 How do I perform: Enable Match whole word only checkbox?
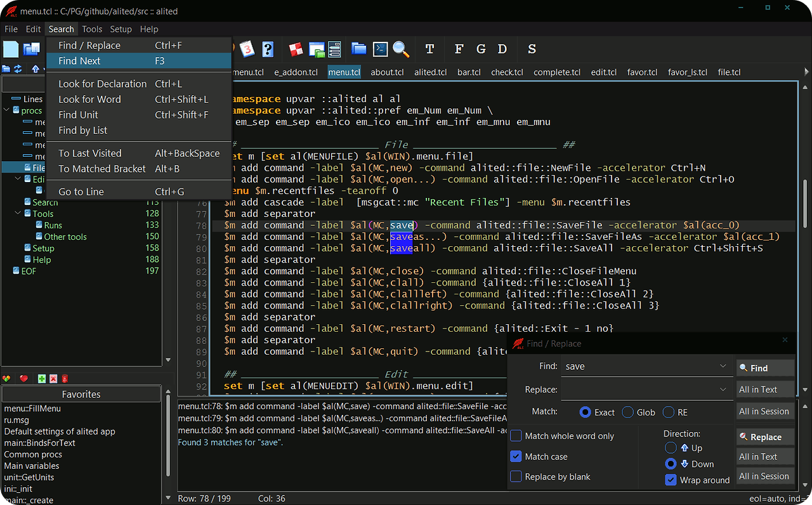[x=516, y=436]
